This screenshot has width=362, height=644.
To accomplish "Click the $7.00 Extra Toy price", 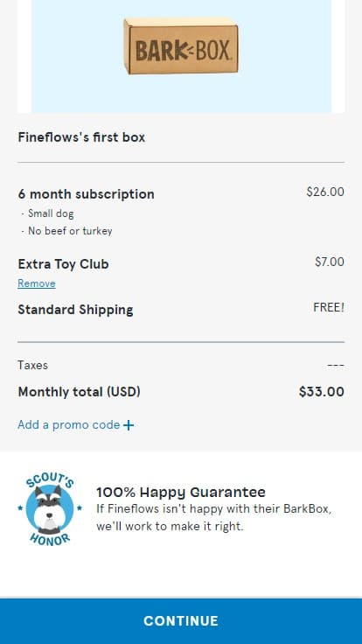I will pyautogui.click(x=330, y=262).
